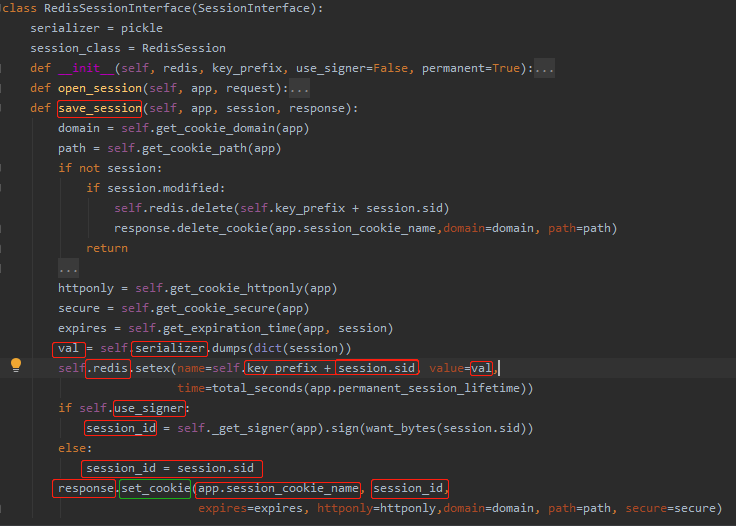Screen dimensions: 736x526
Task: Click expires=expires keyword argument
Action: point(251,509)
